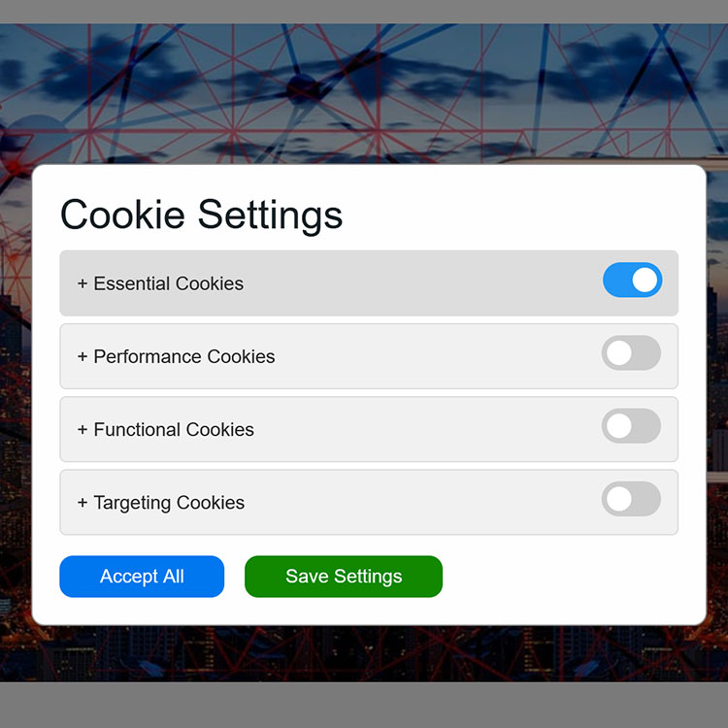This screenshot has height=728, width=728.
Task: Click the gray bar below the background image
Action: pyautogui.click(x=364, y=705)
